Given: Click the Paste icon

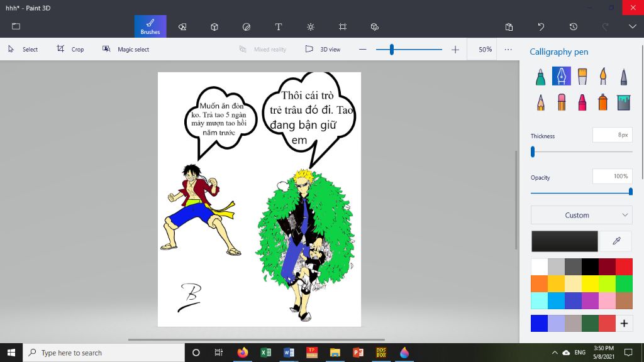Looking at the screenshot, I should [509, 26].
